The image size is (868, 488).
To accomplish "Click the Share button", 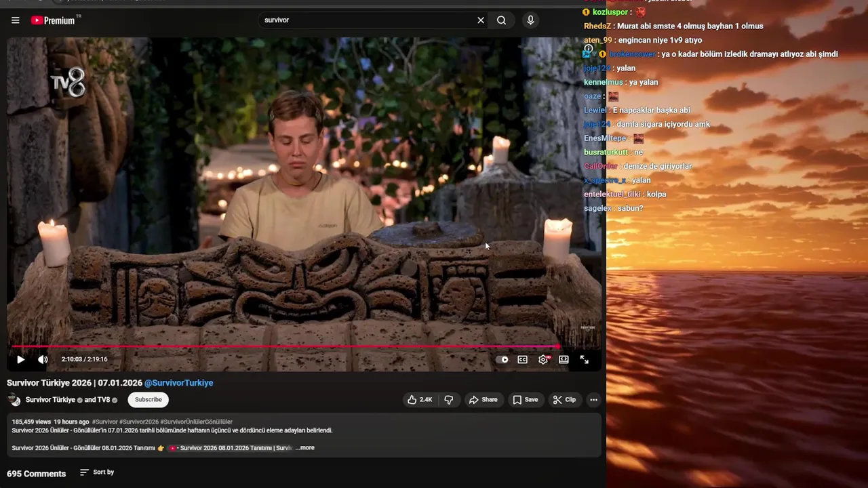I will pyautogui.click(x=484, y=400).
